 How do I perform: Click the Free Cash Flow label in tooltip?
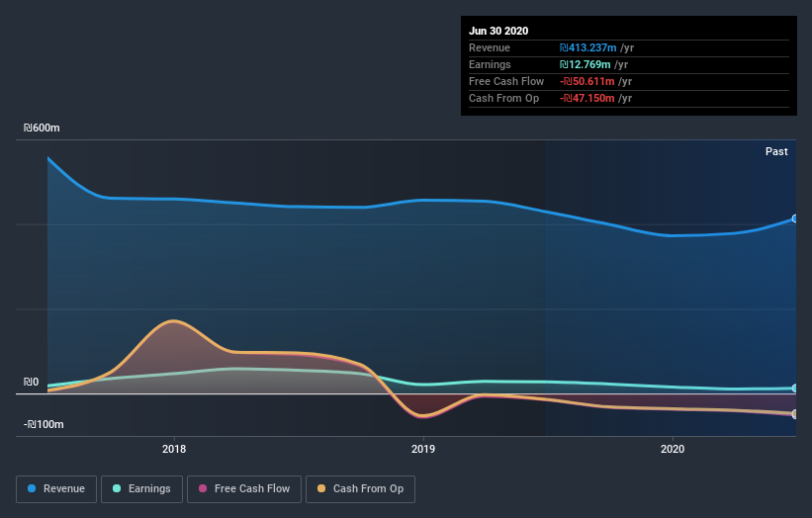[506, 81]
